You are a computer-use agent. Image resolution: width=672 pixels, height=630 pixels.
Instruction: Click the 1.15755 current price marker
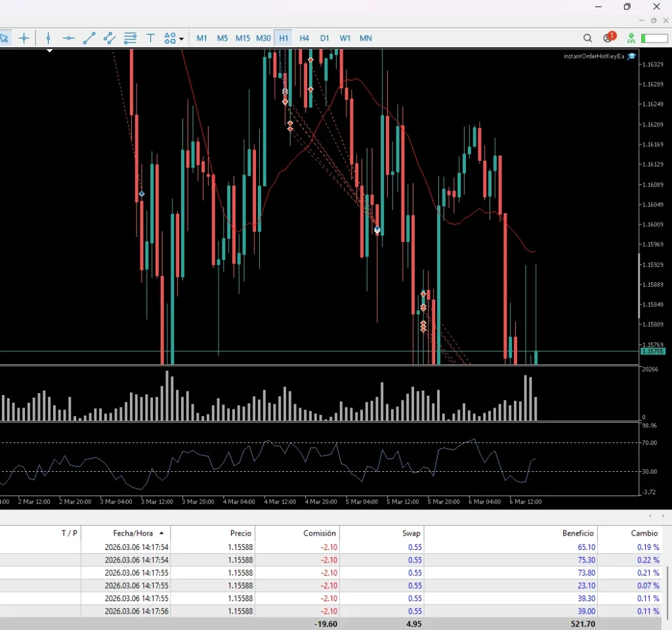tap(653, 352)
